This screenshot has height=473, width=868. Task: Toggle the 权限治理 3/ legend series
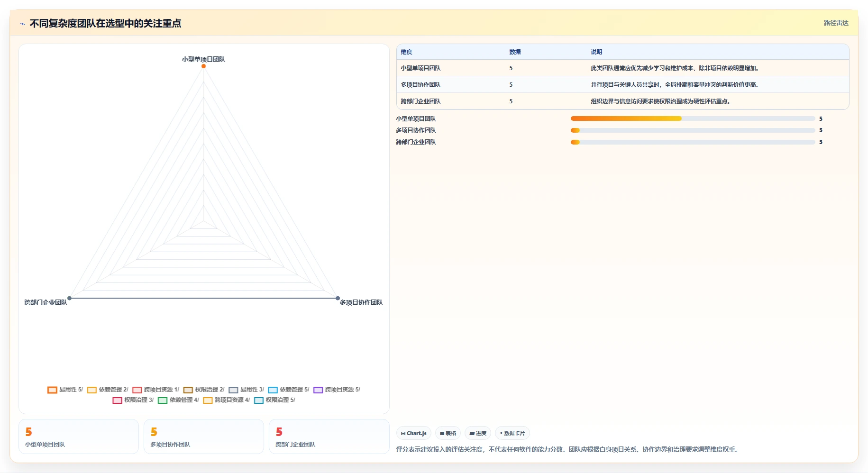coord(133,400)
